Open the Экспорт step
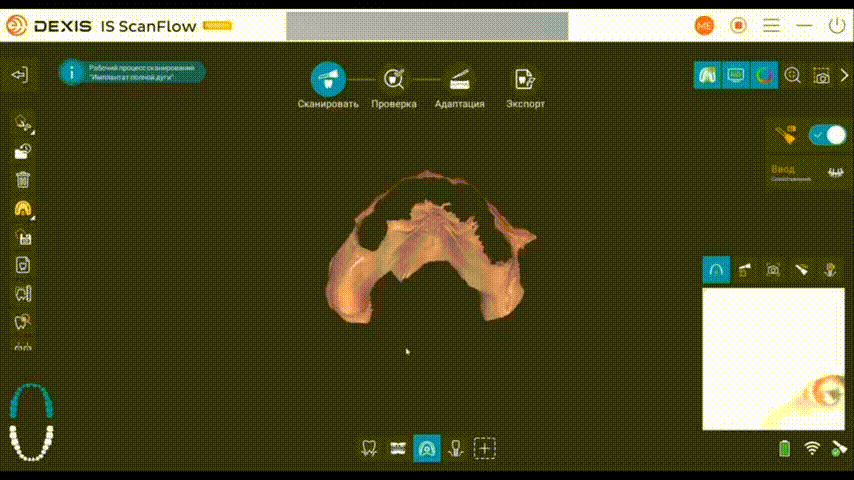The width and height of the screenshot is (854, 480). (x=525, y=87)
